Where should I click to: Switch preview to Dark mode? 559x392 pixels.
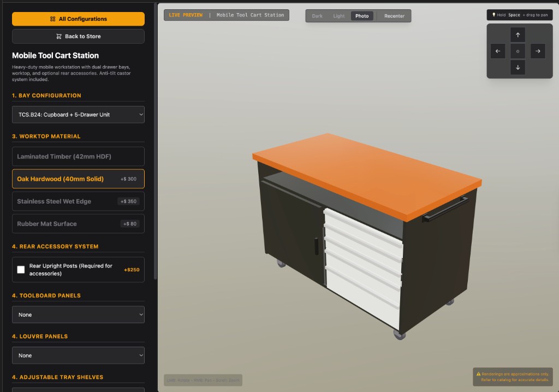pyautogui.click(x=317, y=16)
